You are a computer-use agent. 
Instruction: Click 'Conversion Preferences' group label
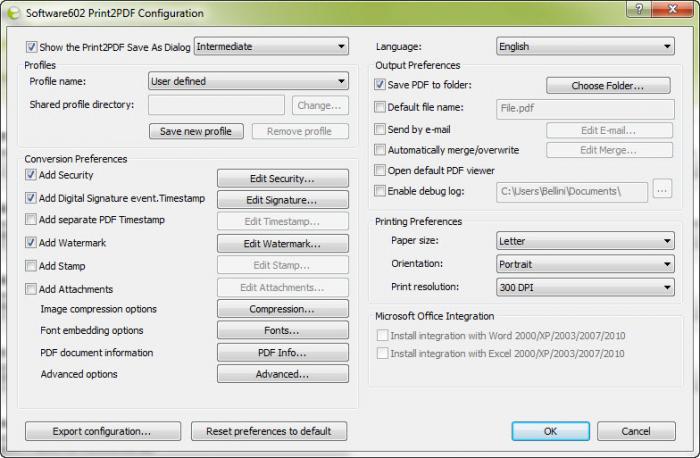click(75, 159)
